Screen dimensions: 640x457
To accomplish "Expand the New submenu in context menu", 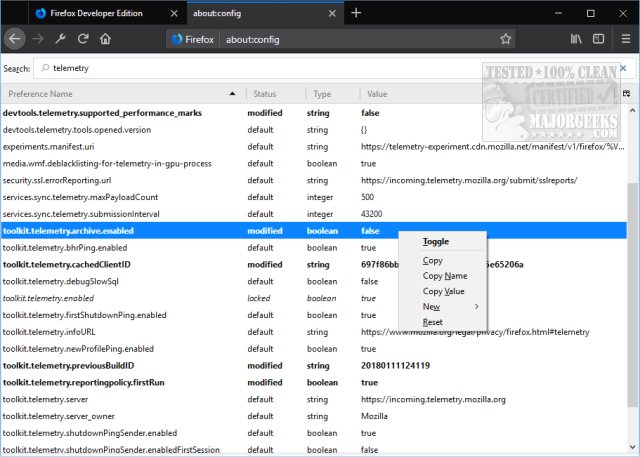I will [x=442, y=306].
